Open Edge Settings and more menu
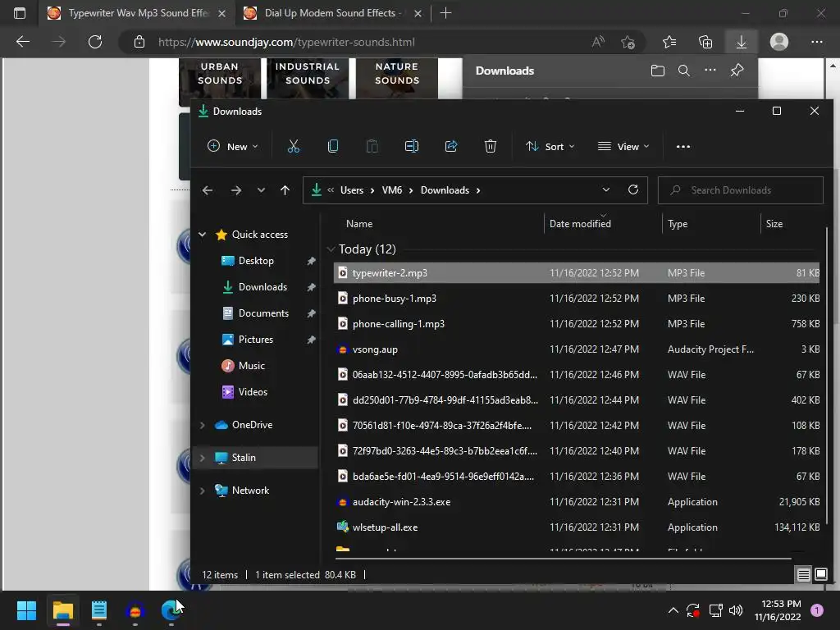Viewport: 840px width, 630px height. click(816, 42)
